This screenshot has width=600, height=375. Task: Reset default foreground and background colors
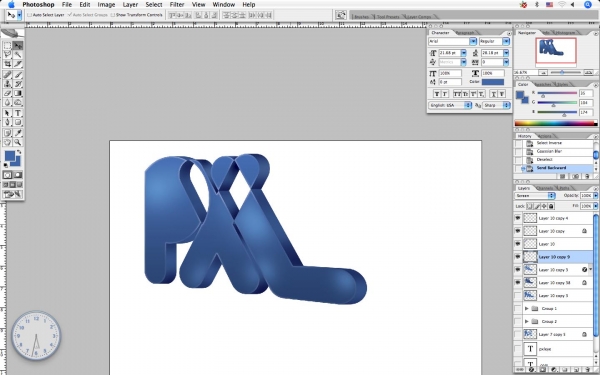pyautogui.click(x=6, y=165)
